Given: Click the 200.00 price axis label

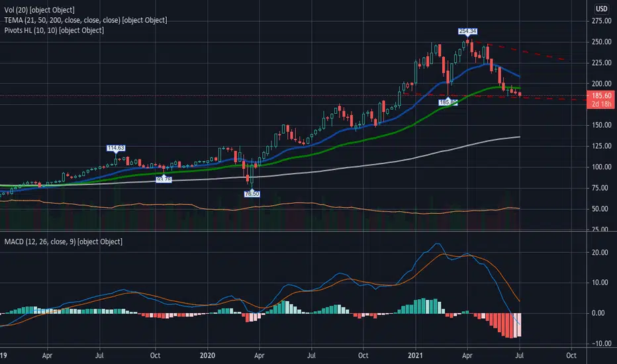Looking at the screenshot, I should [601, 83].
